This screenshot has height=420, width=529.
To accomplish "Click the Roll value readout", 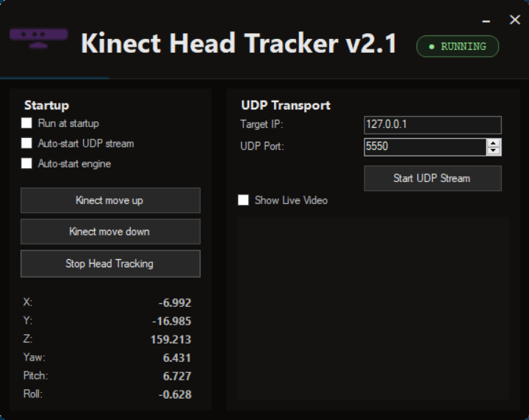I will click(x=174, y=394).
